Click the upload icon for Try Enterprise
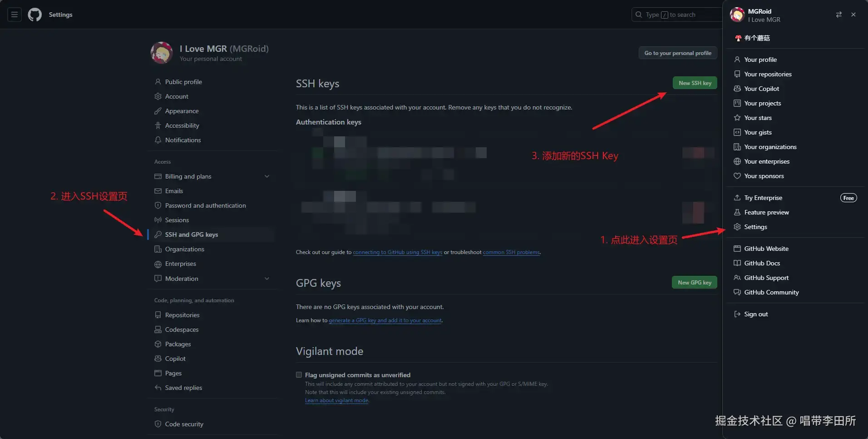This screenshot has width=868, height=439. [737, 198]
